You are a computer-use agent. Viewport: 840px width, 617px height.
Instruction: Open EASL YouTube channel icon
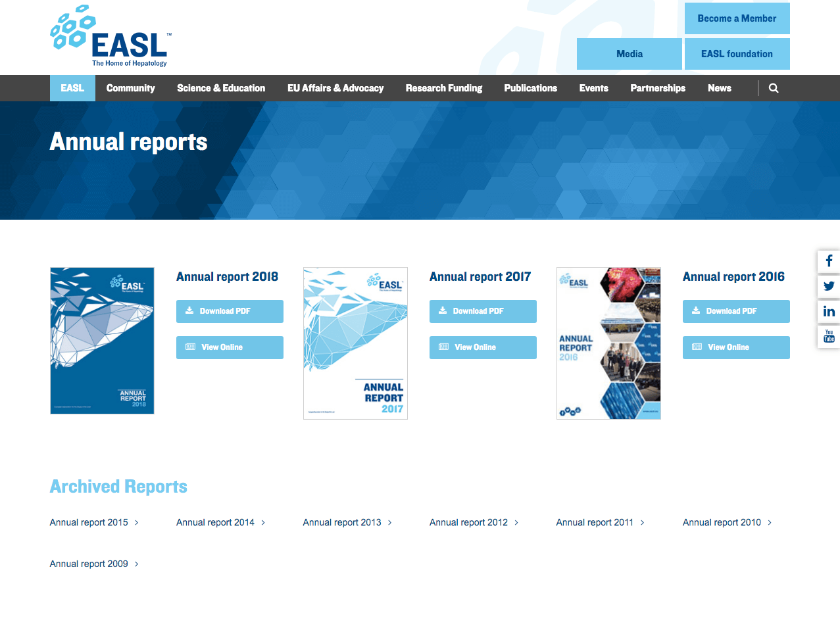pyautogui.click(x=829, y=336)
